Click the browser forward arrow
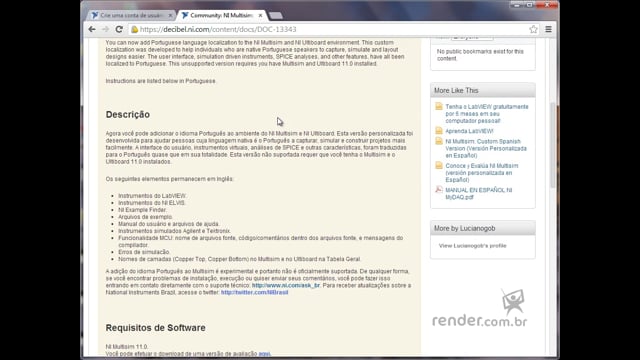Image resolution: width=640 pixels, height=360 pixels. (105, 29)
